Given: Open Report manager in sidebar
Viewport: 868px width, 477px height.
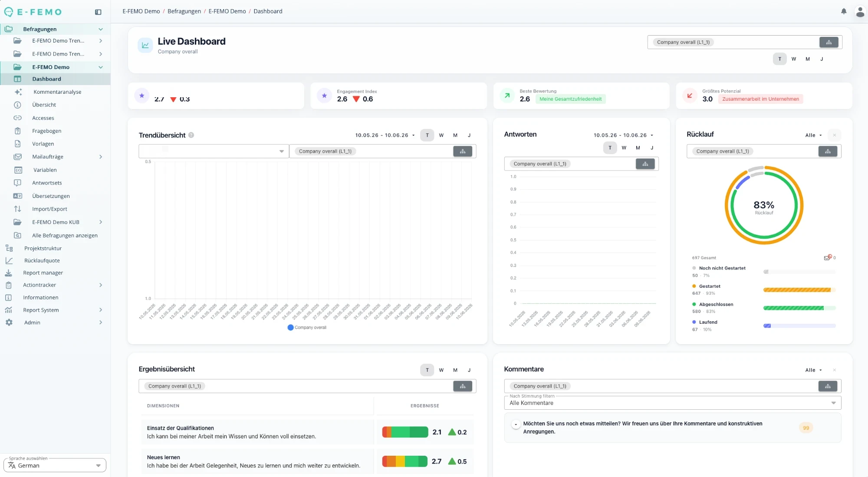Looking at the screenshot, I should point(43,273).
